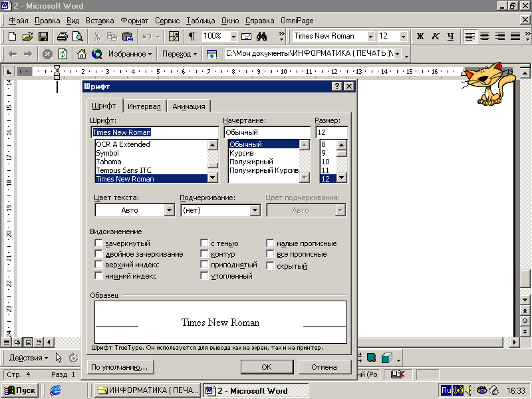Select Полужирный style in list

[263, 162]
